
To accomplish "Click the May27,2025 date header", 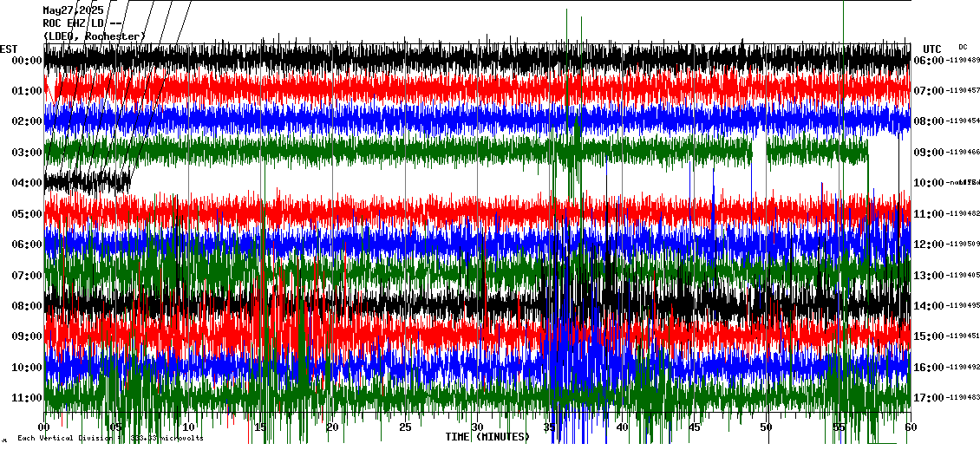I will coord(73,10).
